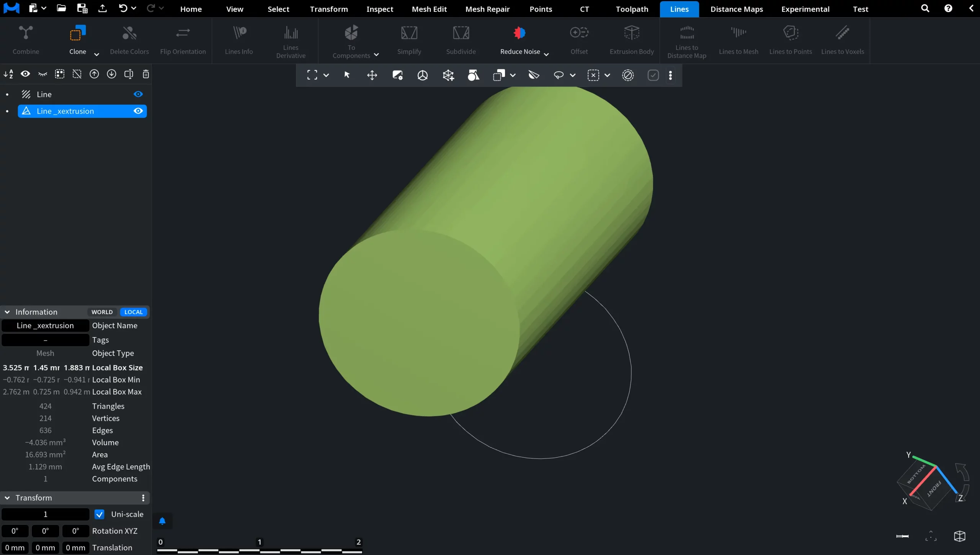Open Lines to Distance Map tool
This screenshot has width=980, height=555.
pyautogui.click(x=687, y=41)
